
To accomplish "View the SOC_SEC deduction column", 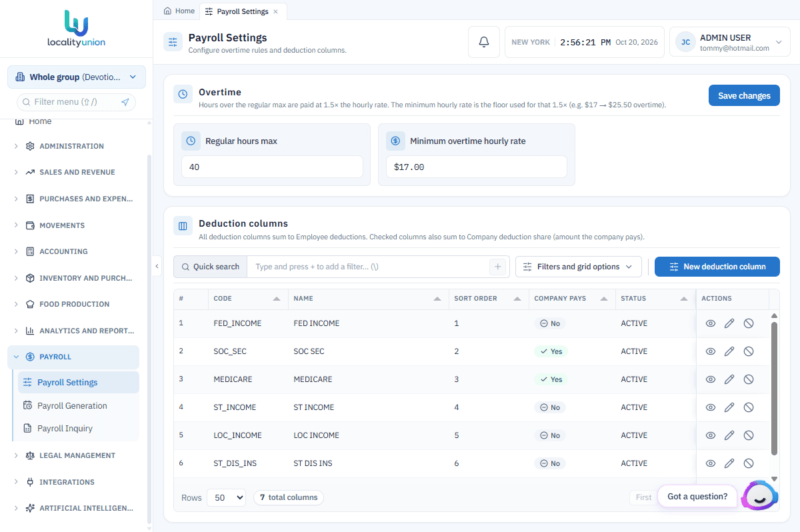I will [x=711, y=351].
